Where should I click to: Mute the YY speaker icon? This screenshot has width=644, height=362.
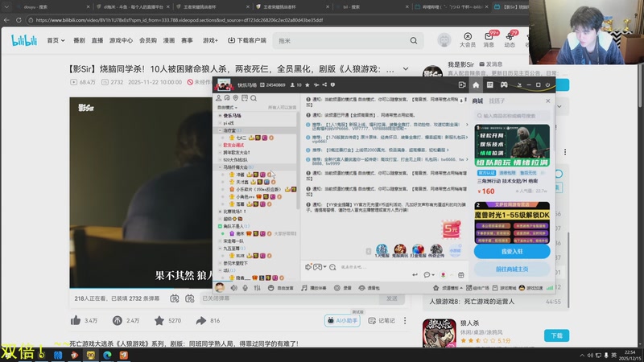point(233,288)
